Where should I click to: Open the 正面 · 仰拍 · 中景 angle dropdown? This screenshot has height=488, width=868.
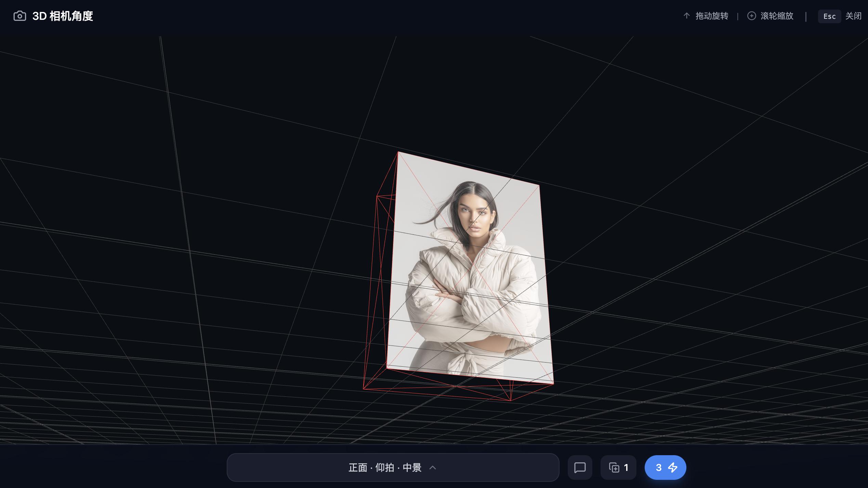[x=393, y=467]
